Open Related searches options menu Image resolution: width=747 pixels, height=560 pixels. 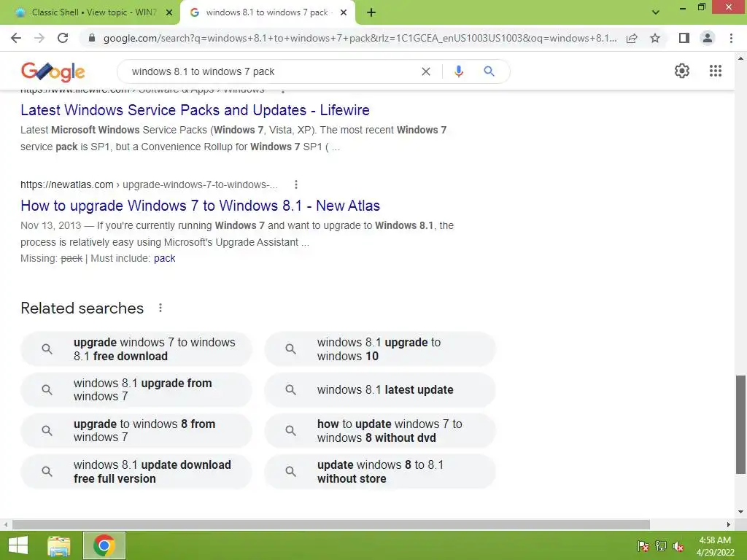click(160, 308)
